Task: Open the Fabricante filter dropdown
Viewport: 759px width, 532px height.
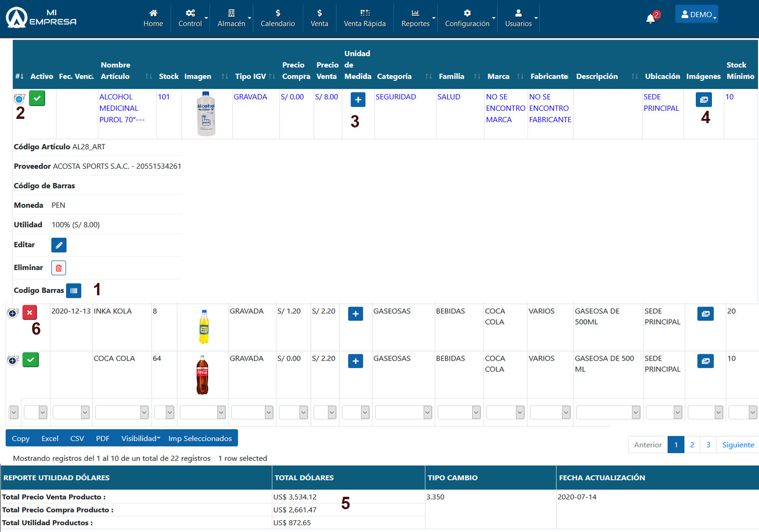Action: click(550, 413)
